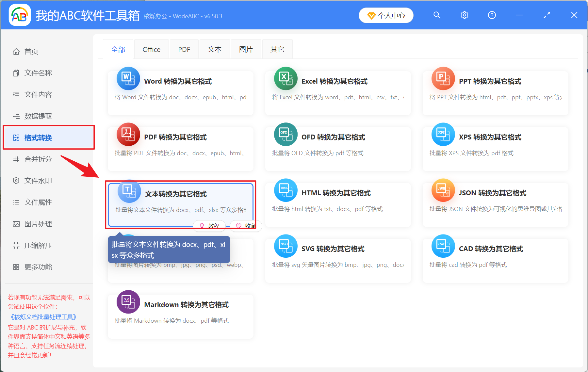This screenshot has width=588, height=372.
Task: Click the Markdown conversion icon
Action: coord(128,302)
